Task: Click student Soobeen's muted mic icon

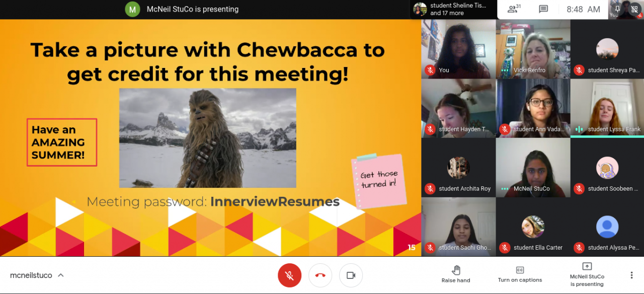Action: [x=579, y=188]
